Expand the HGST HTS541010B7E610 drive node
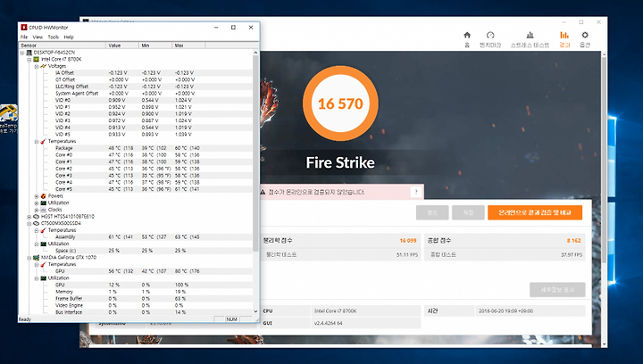The image size is (643, 364). point(29,217)
